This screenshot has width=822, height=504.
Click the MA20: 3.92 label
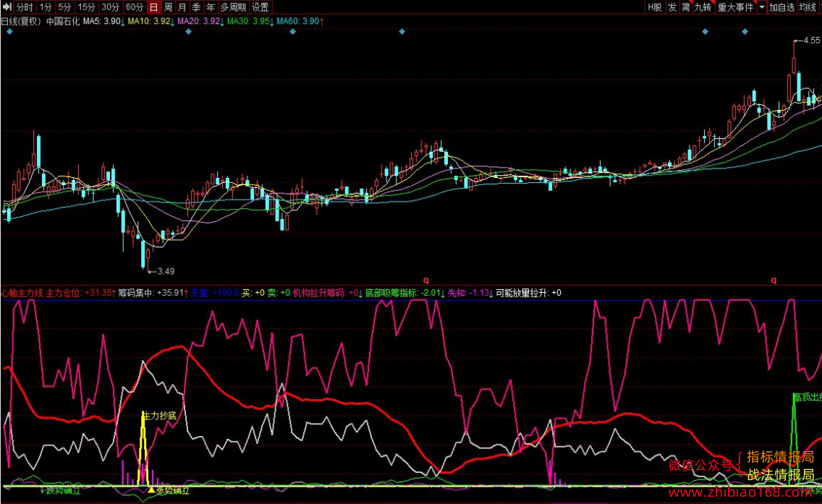click(x=200, y=21)
